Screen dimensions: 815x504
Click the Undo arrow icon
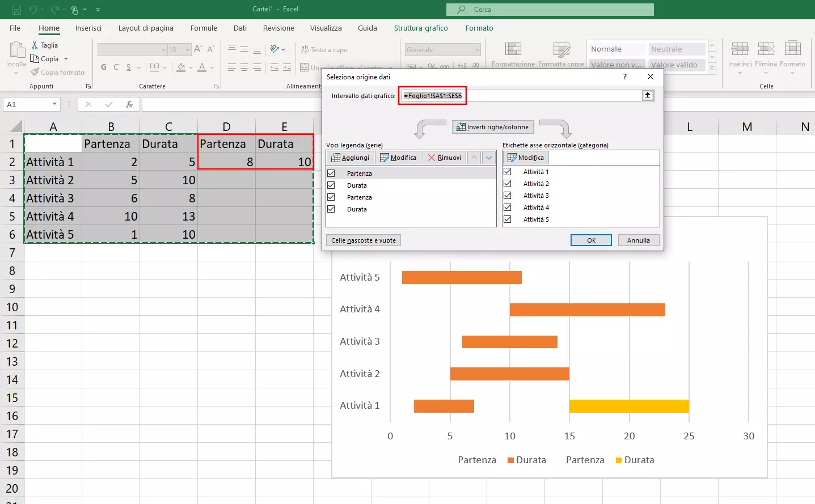(33, 9)
